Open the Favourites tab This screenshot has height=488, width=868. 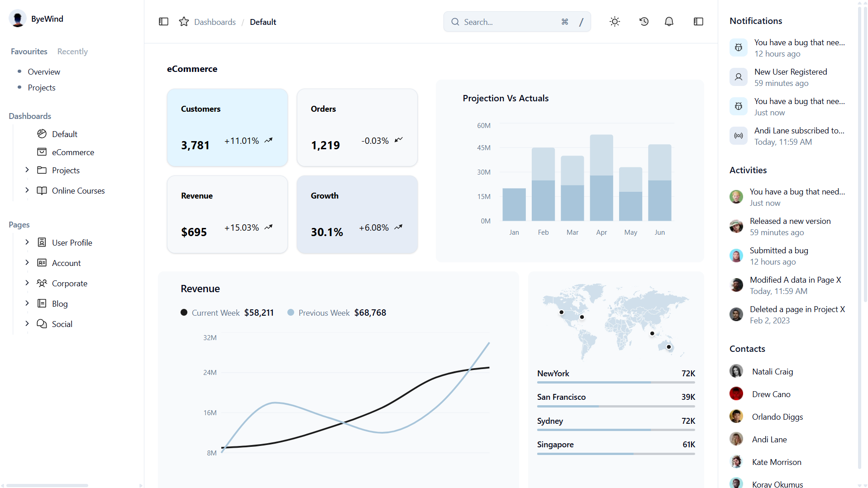[x=29, y=52]
